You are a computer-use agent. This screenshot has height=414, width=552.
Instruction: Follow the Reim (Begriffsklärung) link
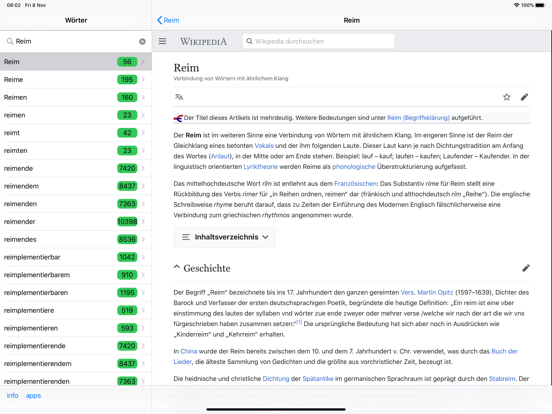(418, 118)
